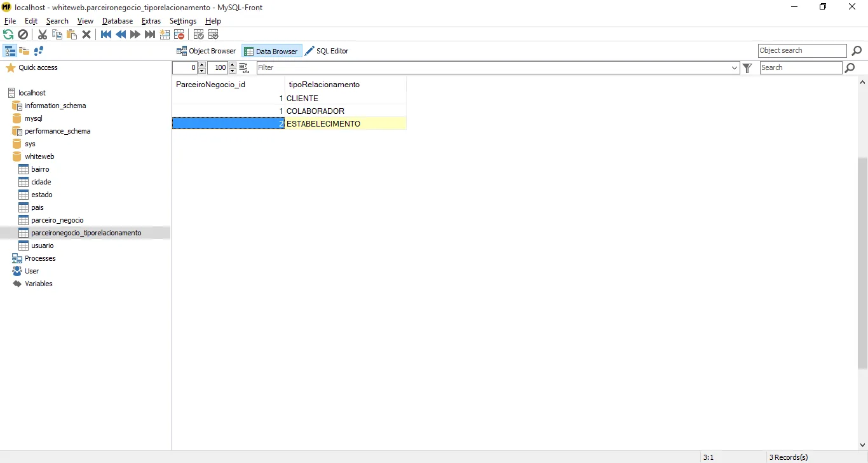The width and height of the screenshot is (868, 463).
Task: Open the Help menu
Action: point(213,21)
